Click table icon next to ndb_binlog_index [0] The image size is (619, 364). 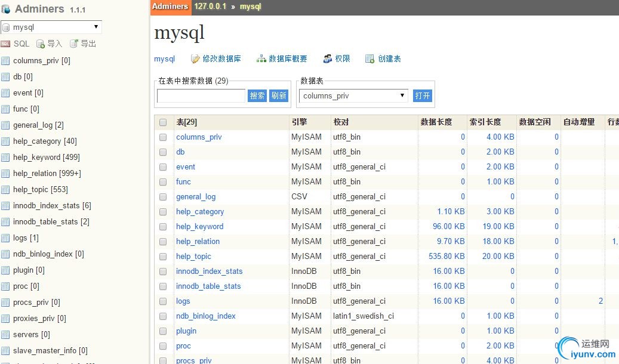coord(5,254)
